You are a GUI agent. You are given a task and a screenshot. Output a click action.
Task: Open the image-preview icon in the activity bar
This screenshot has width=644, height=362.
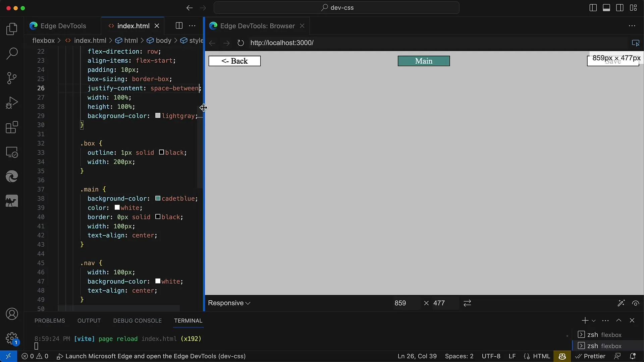click(12, 201)
